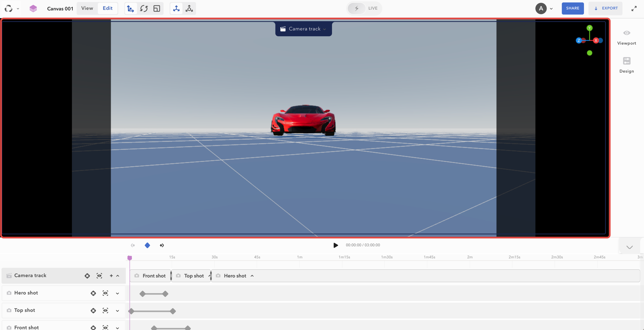Viewport: 644px width, 330px height.
Task: Click the 00:00:00 / 03:00:00 timecode
Action: pos(363,245)
